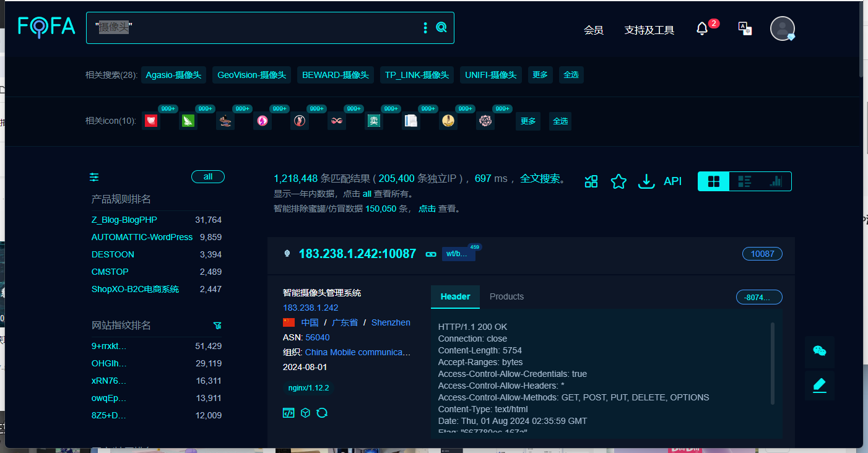Click the filter icon beside 网站指纹排名
868x453 pixels.
pyautogui.click(x=217, y=326)
